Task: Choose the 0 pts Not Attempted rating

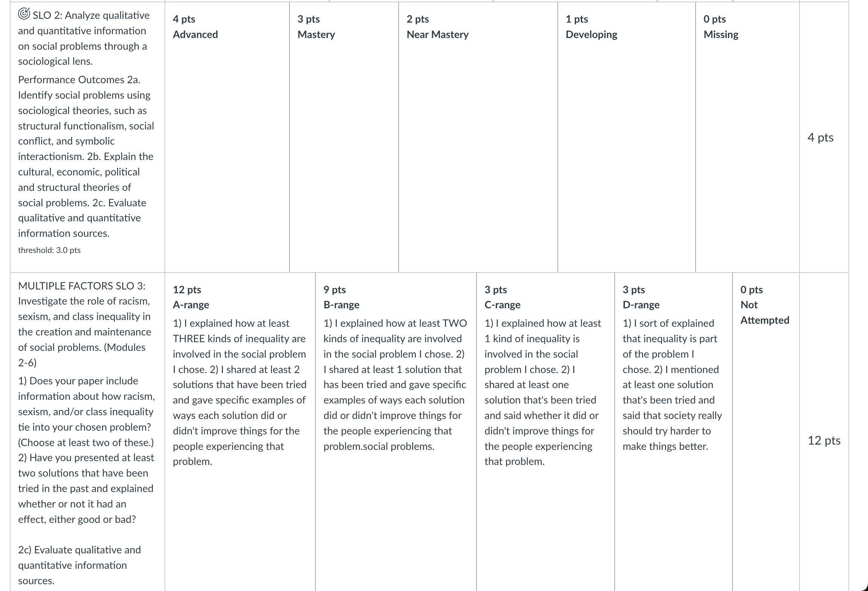Action: pos(766,431)
